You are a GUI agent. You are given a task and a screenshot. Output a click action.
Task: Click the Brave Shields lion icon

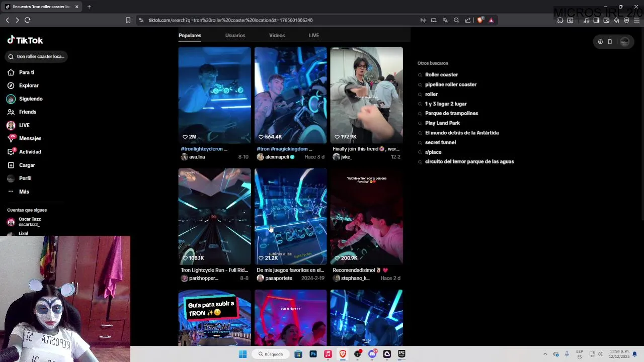480,20
